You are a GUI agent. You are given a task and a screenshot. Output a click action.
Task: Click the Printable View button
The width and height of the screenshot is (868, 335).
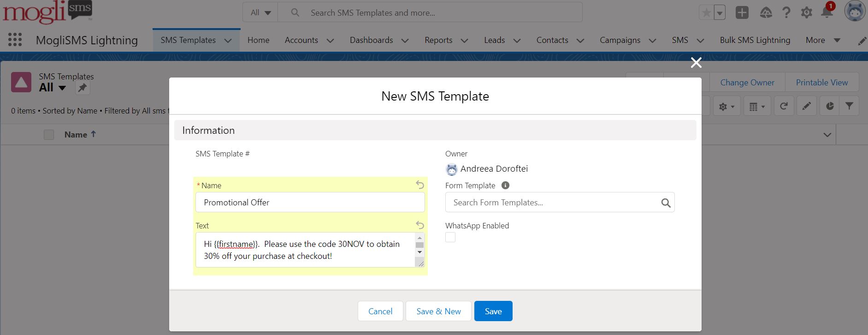click(822, 82)
